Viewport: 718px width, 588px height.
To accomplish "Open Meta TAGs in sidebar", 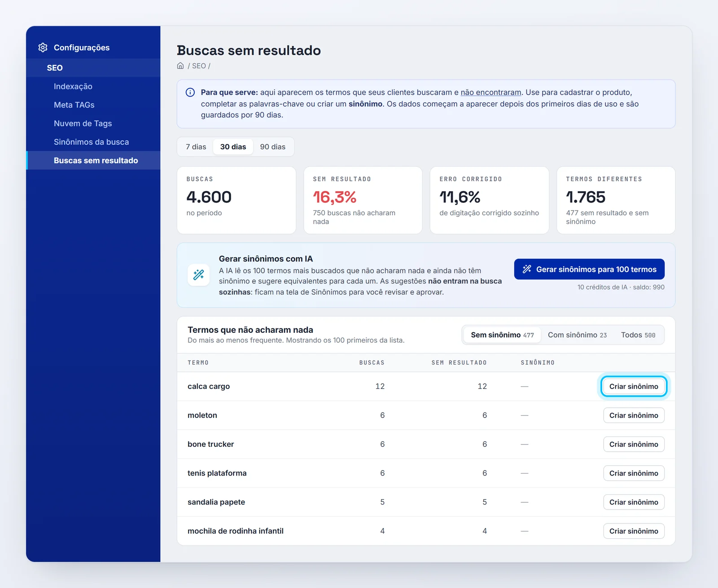I will click(x=93, y=105).
